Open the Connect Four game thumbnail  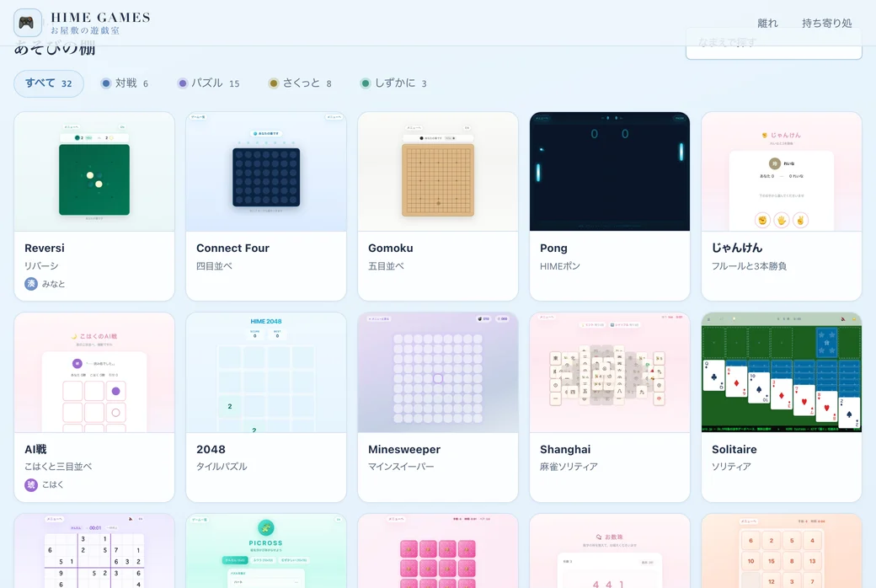[x=266, y=172]
